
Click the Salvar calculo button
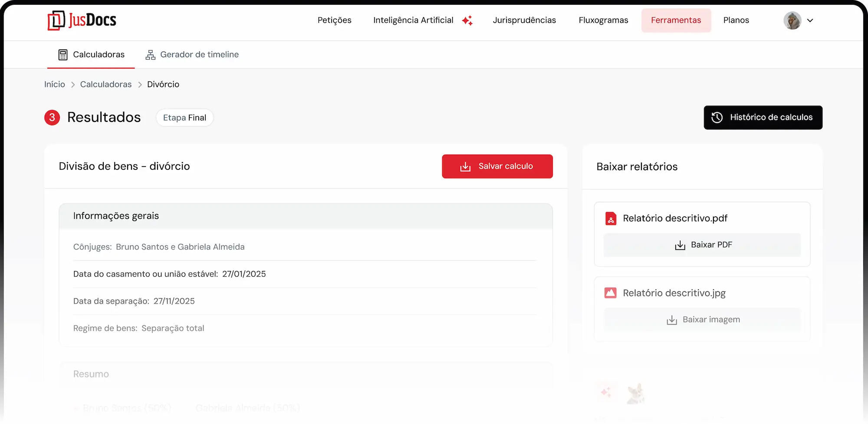coord(497,166)
